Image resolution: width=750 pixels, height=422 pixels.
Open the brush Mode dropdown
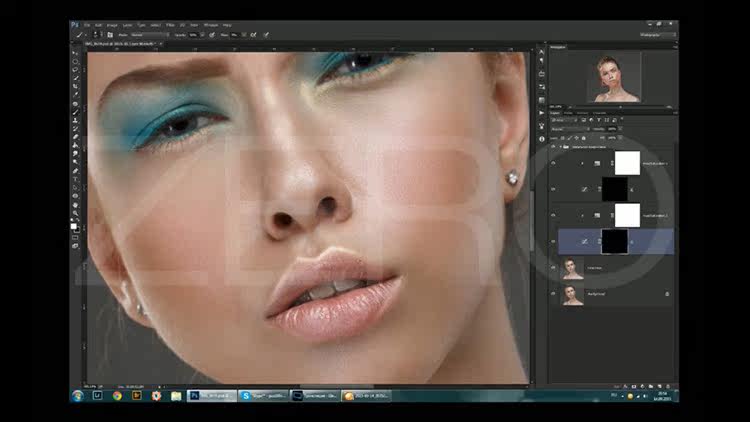coord(150,35)
